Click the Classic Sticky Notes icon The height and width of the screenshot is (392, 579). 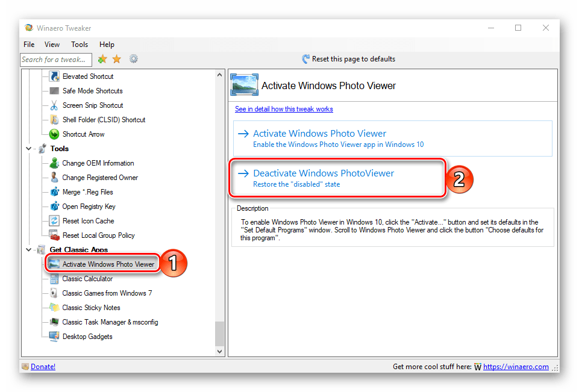pos(54,308)
